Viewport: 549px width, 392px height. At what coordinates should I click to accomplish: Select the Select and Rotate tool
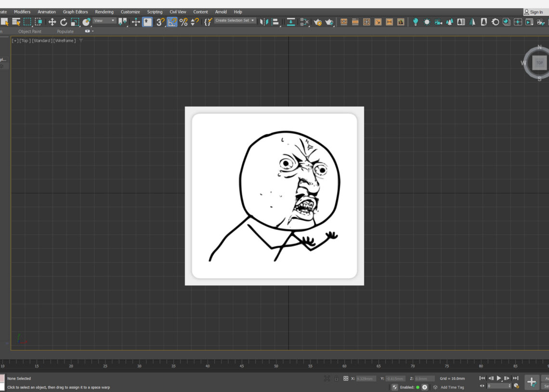click(x=63, y=22)
